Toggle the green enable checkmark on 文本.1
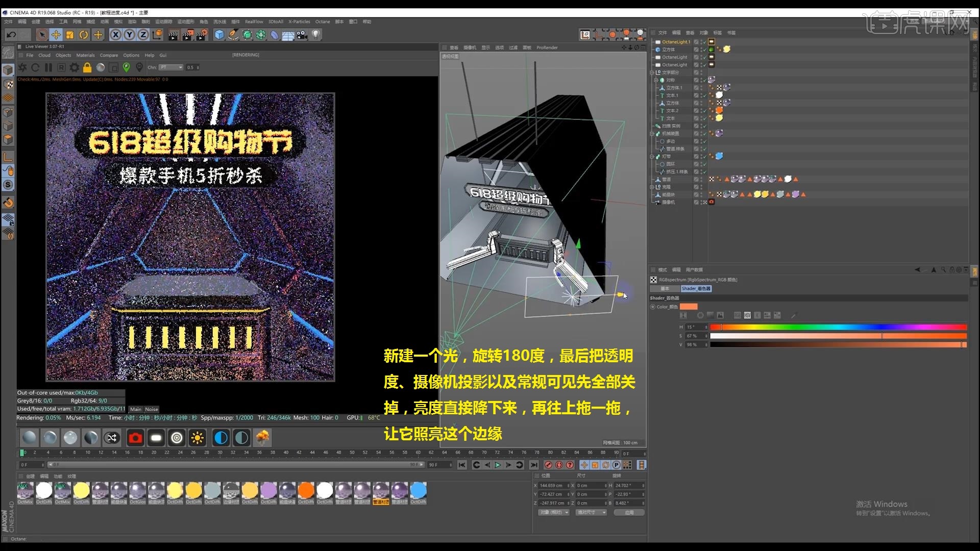The width and height of the screenshot is (980, 551). tap(704, 95)
